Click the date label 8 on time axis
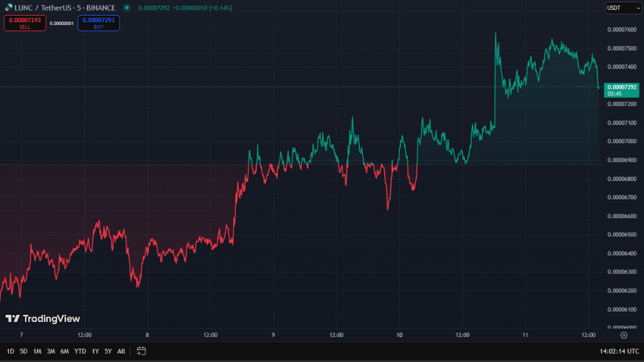This screenshot has height=362, width=644. pyautogui.click(x=147, y=335)
